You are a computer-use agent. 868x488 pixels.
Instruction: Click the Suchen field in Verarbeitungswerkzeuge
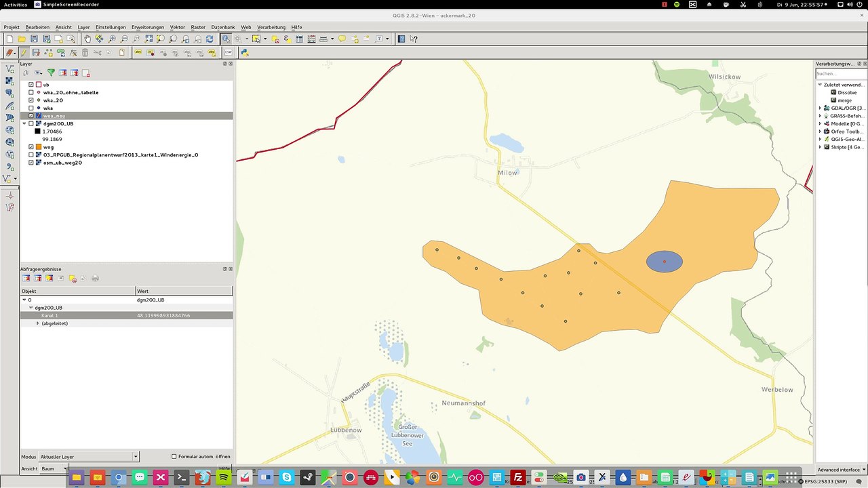tap(840, 73)
